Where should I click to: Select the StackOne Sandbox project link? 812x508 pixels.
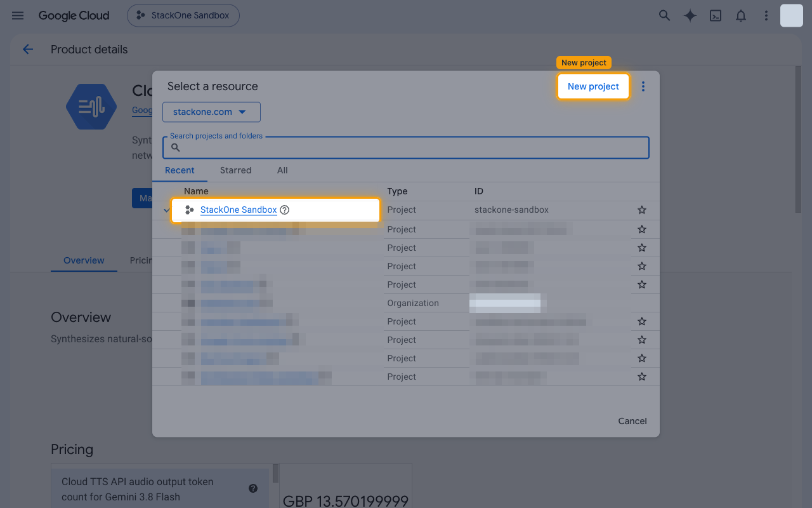(x=239, y=210)
